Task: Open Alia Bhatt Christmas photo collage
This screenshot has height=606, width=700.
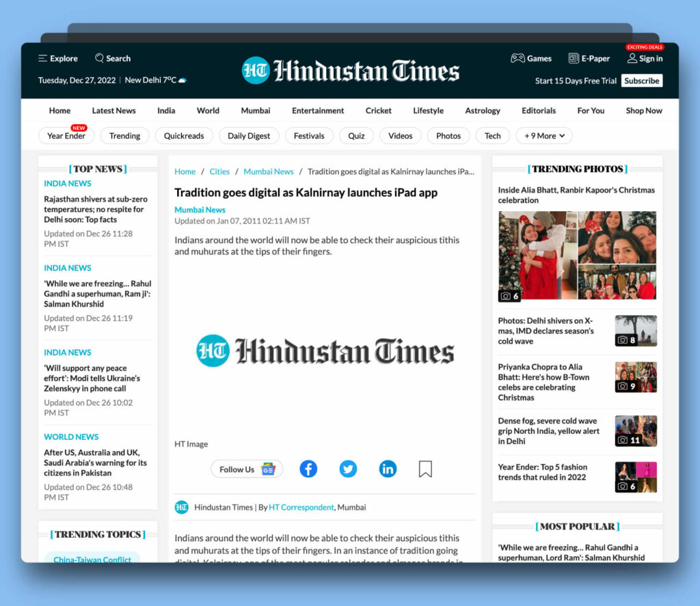Action: point(577,256)
